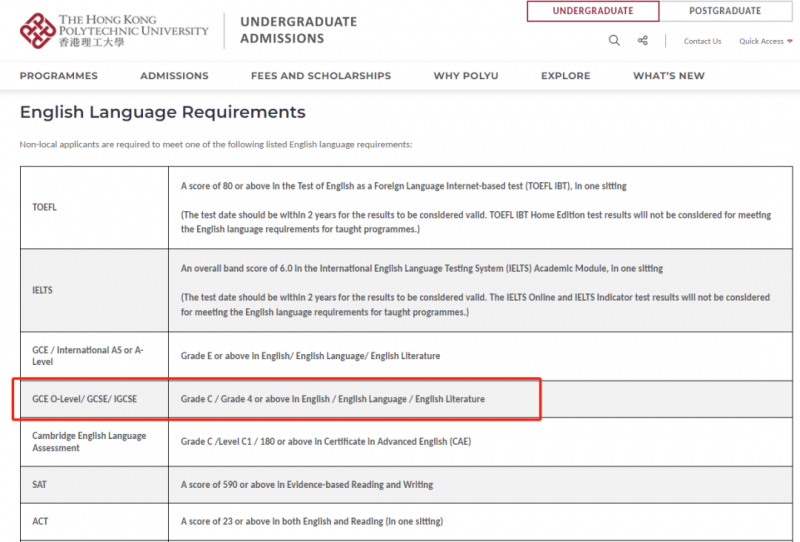The width and height of the screenshot is (800, 542).
Task: Click the TOEFL iBT Home Edition validity note
Action: tap(476, 222)
